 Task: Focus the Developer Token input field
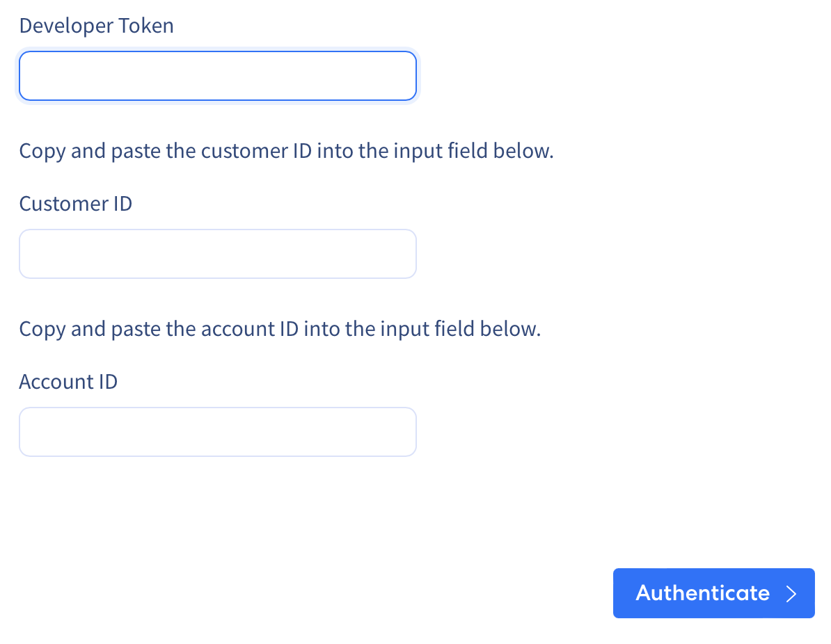point(218,76)
